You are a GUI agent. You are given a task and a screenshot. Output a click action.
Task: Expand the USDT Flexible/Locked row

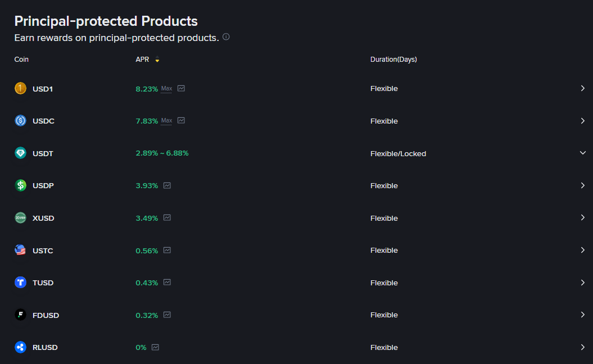point(583,153)
